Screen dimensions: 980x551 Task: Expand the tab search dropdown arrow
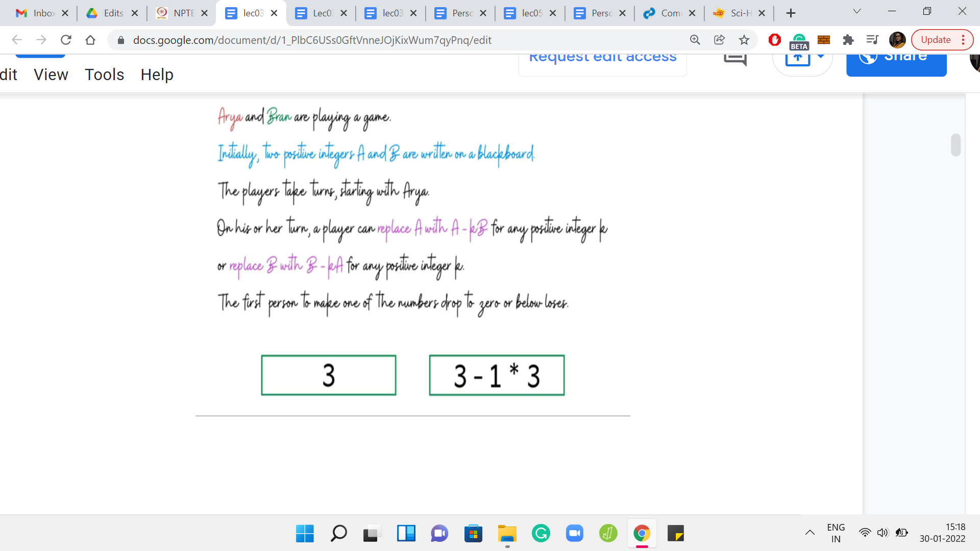click(x=857, y=11)
